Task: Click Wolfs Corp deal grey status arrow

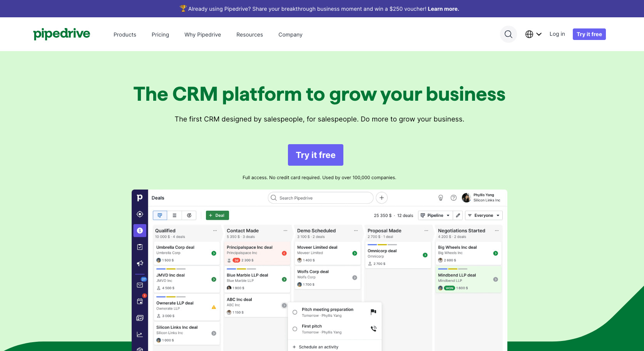Action: [x=355, y=278]
